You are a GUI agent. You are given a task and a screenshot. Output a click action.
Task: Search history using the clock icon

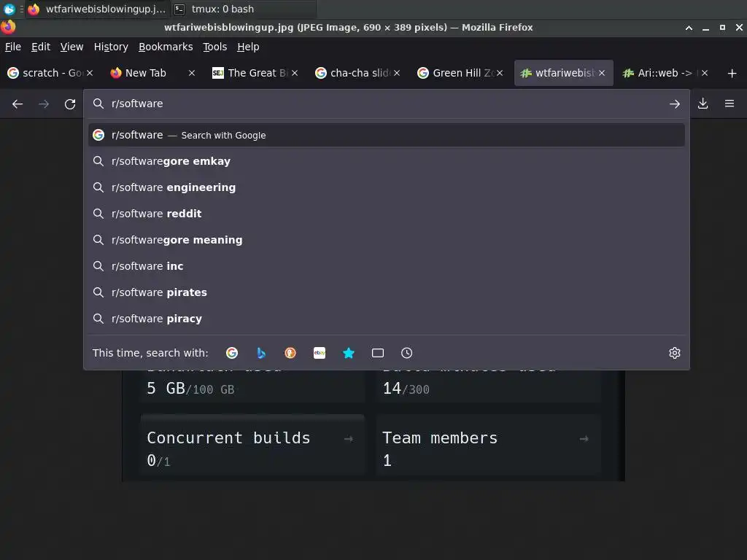point(407,353)
